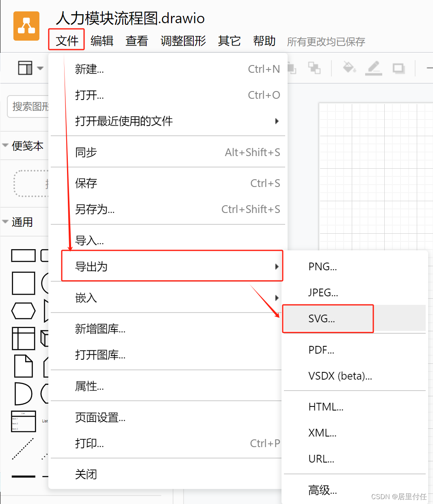This screenshot has width=433, height=504.
Task: Toggle the shadow toolbar icon
Action: tap(399, 68)
